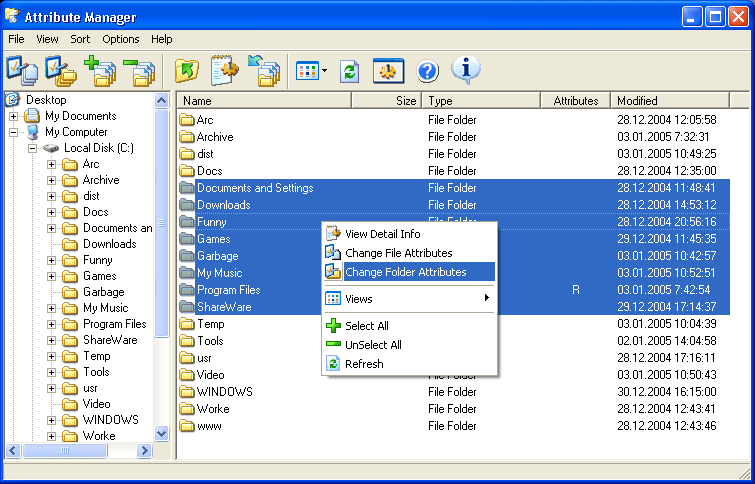
Task: Click the Attributes column header
Action: click(x=575, y=101)
